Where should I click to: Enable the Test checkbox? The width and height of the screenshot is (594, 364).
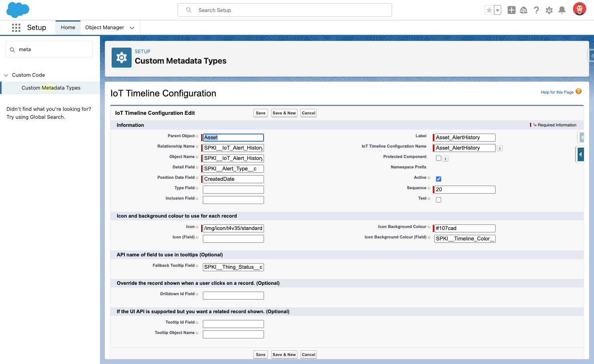click(438, 200)
